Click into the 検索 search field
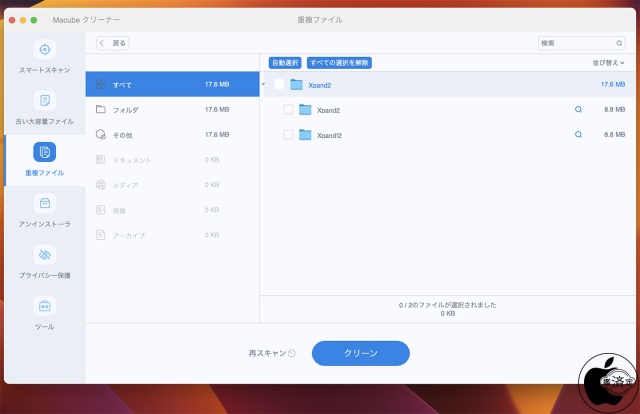 (581, 43)
